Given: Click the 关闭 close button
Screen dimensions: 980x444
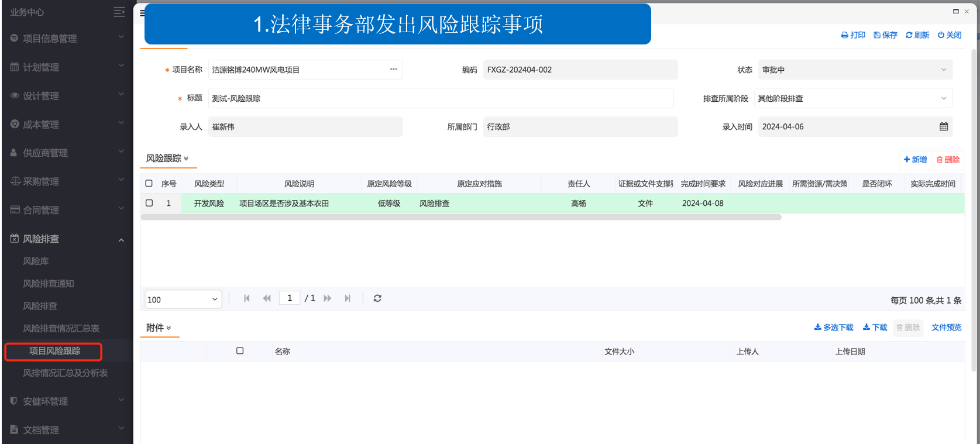Looking at the screenshot, I should (x=950, y=35).
